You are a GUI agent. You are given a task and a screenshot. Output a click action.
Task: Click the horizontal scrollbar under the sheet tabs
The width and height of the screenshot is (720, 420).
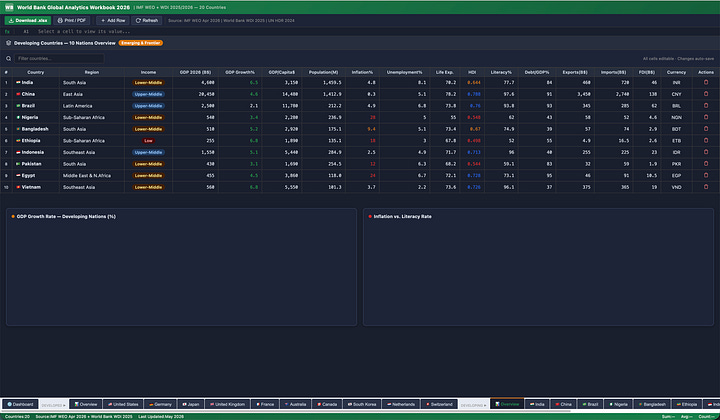pyautogui.click(x=285, y=411)
